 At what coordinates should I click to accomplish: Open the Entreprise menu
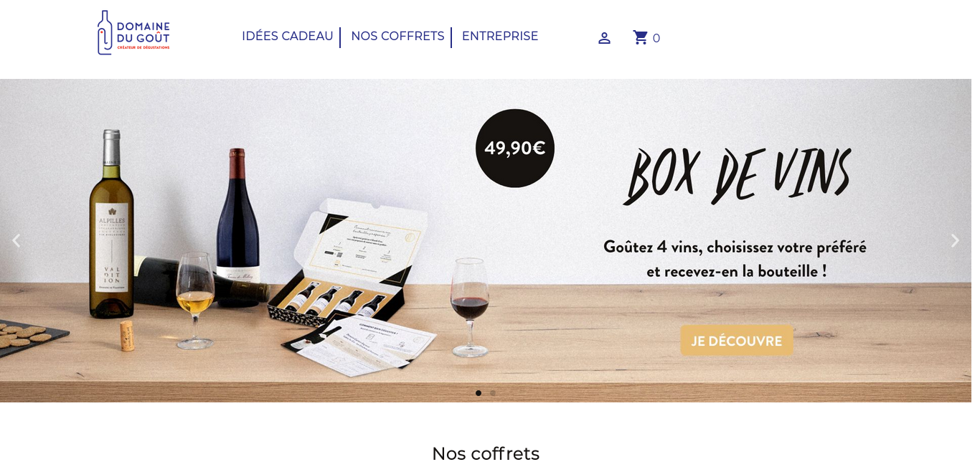tap(500, 36)
